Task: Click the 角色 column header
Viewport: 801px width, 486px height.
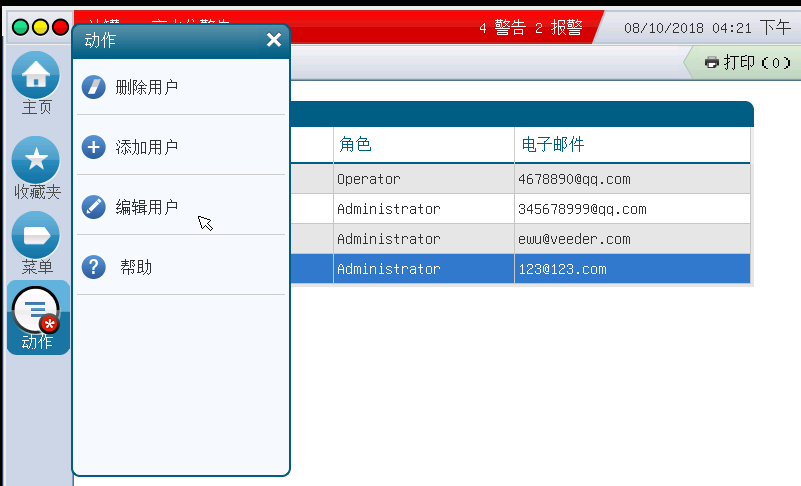Action: click(x=355, y=144)
